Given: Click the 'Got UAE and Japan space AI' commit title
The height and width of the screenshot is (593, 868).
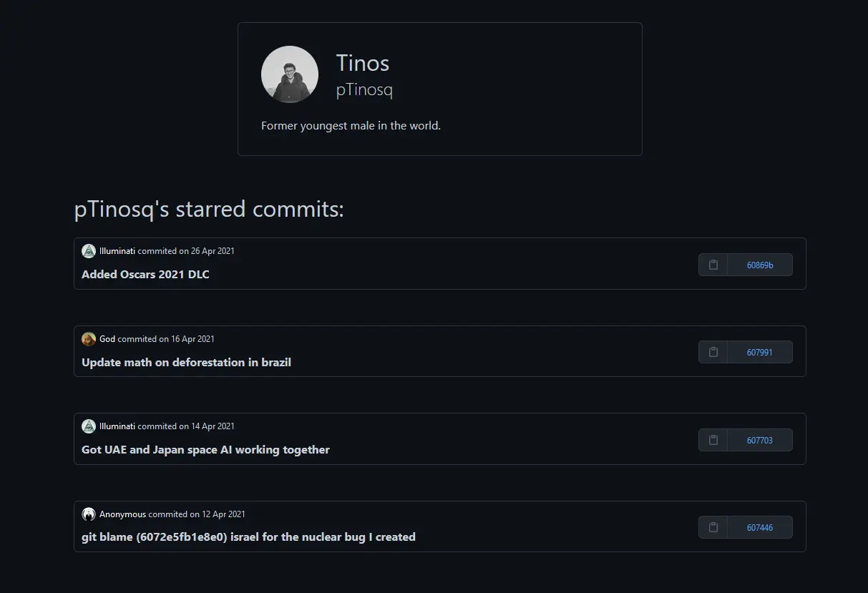Looking at the screenshot, I should [205, 449].
